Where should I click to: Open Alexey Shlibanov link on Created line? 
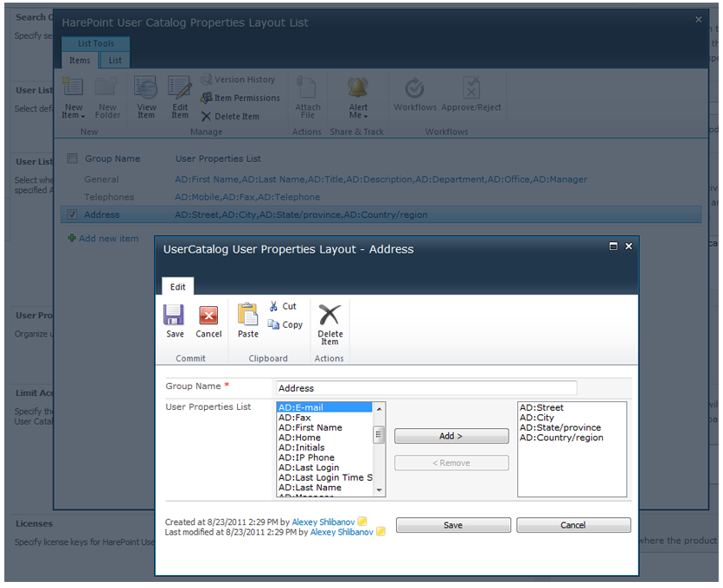coord(323,521)
